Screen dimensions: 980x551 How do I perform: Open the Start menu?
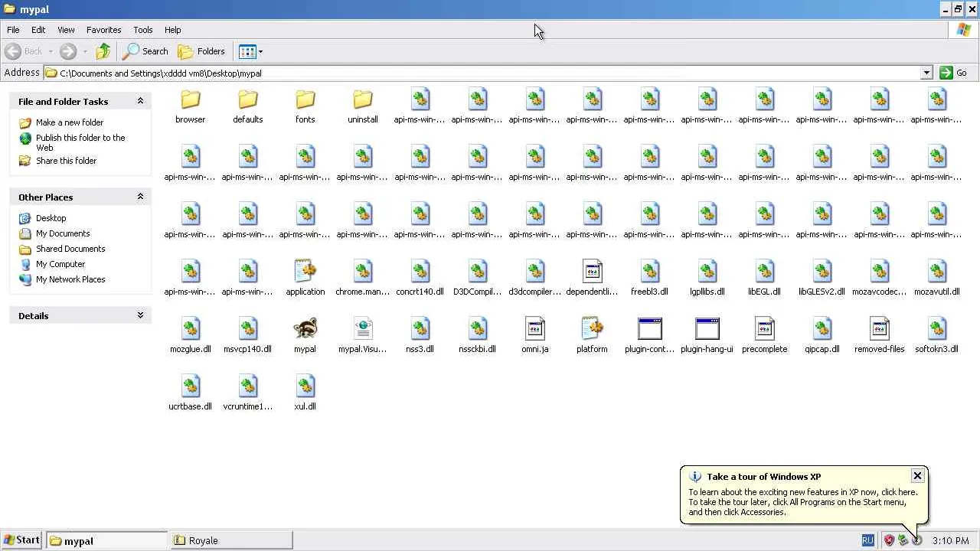(21, 540)
